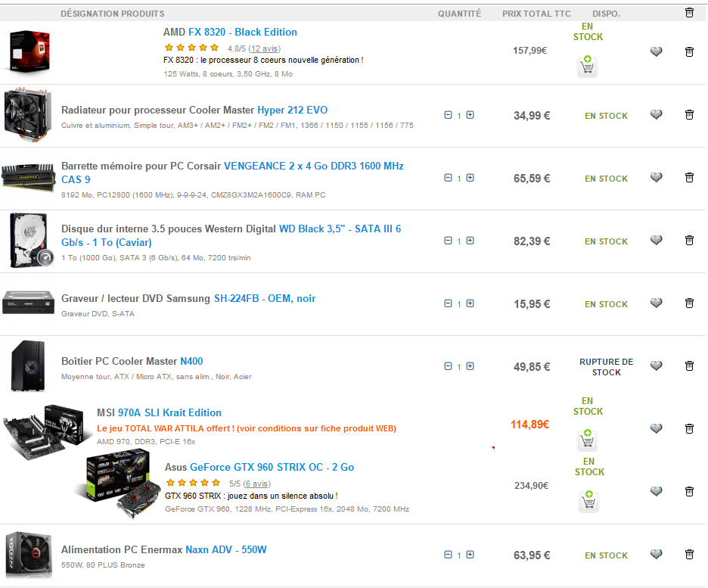The width and height of the screenshot is (708, 588).
Task: Click the Cooler Master N400 case thumbnail
Action: click(x=27, y=366)
